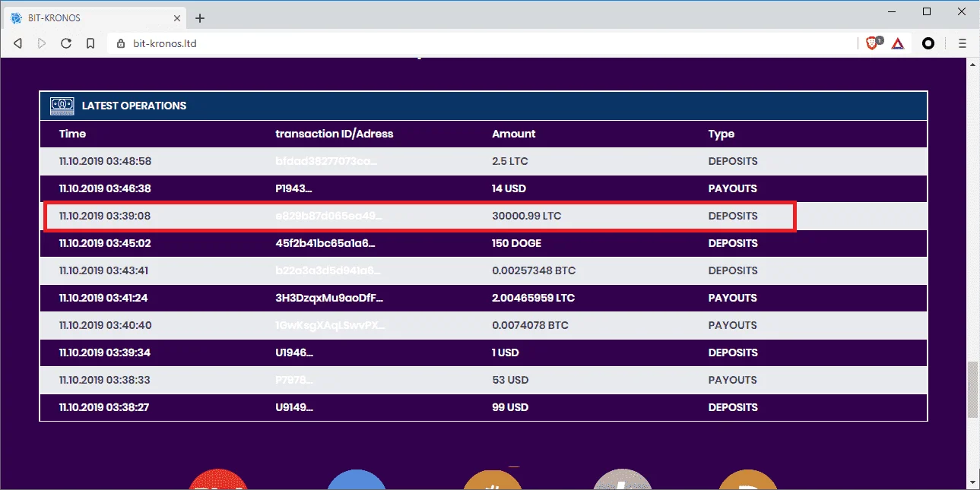
Task: Click the browser Back arrow
Action: 17,43
